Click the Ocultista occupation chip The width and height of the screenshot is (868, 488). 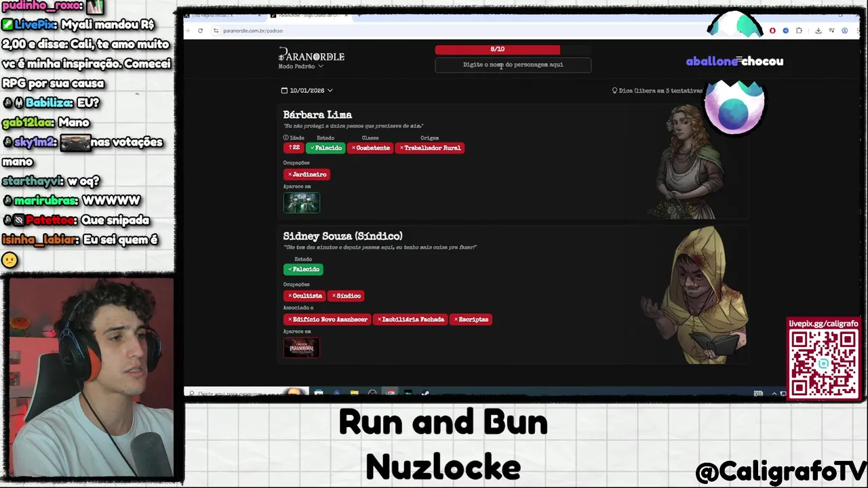click(304, 296)
